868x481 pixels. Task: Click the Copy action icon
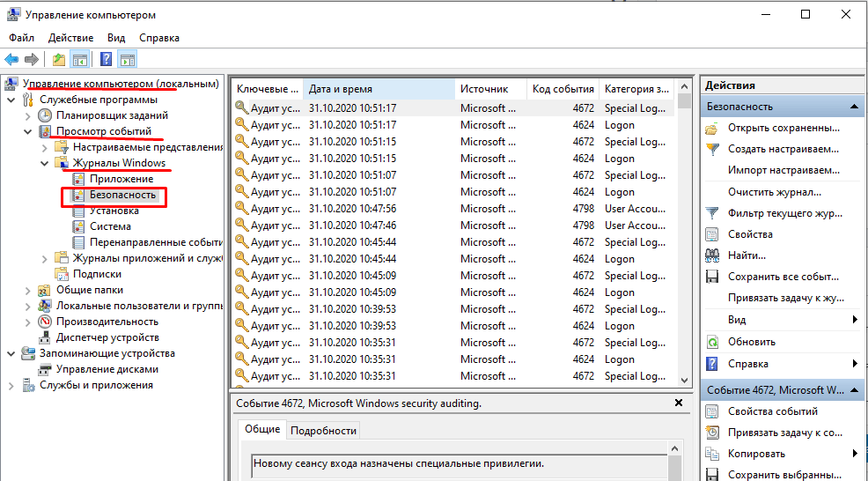(x=712, y=454)
